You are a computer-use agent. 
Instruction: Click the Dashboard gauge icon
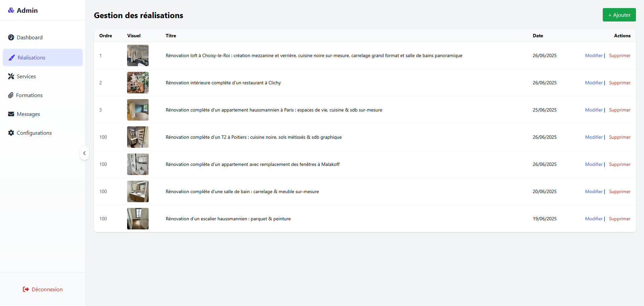click(11, 38)
